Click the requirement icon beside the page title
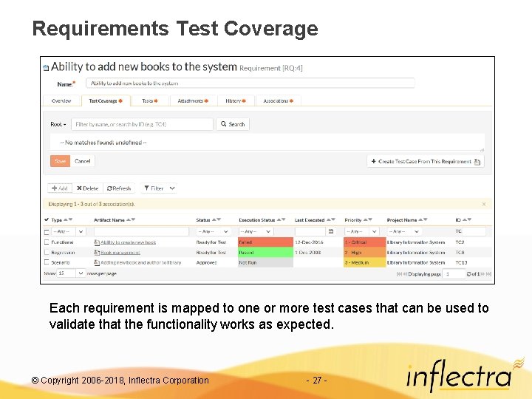The image size is (532, 399). [x=46, y=68]
